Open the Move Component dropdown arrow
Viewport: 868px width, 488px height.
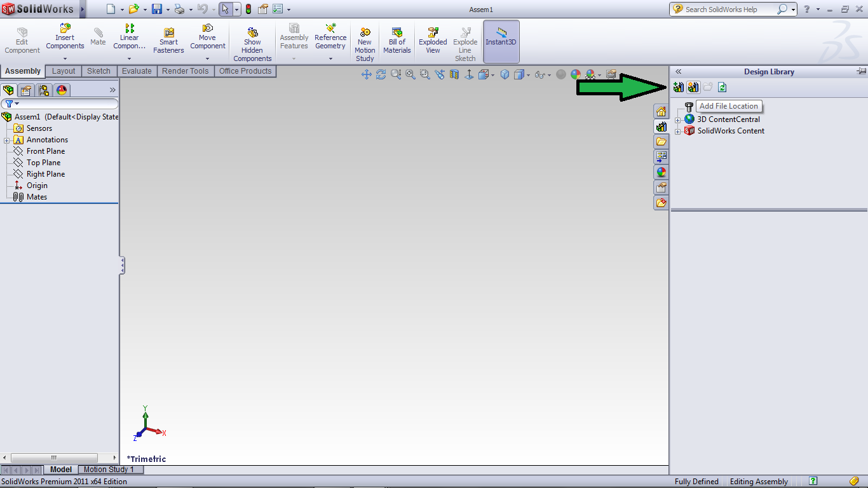(207, 58)
